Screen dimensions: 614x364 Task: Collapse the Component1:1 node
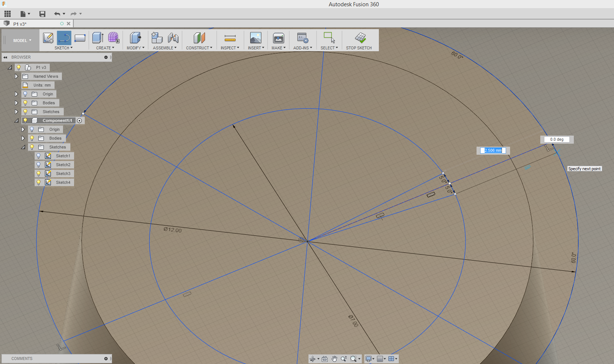16,120
